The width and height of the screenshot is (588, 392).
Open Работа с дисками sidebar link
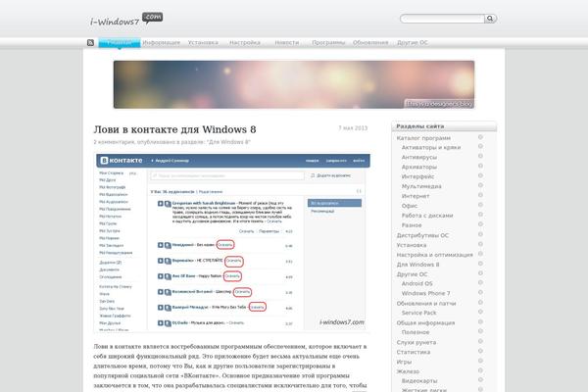[427, 216]
